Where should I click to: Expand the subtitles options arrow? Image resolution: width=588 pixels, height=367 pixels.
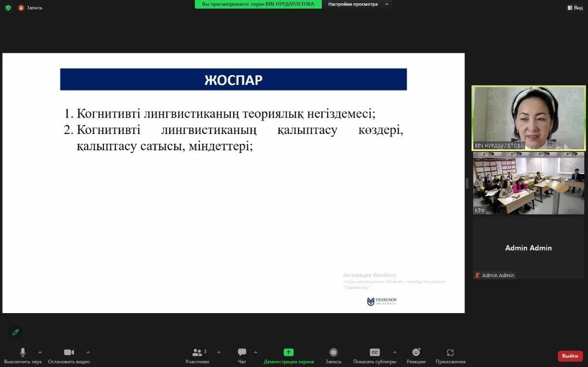395,352
